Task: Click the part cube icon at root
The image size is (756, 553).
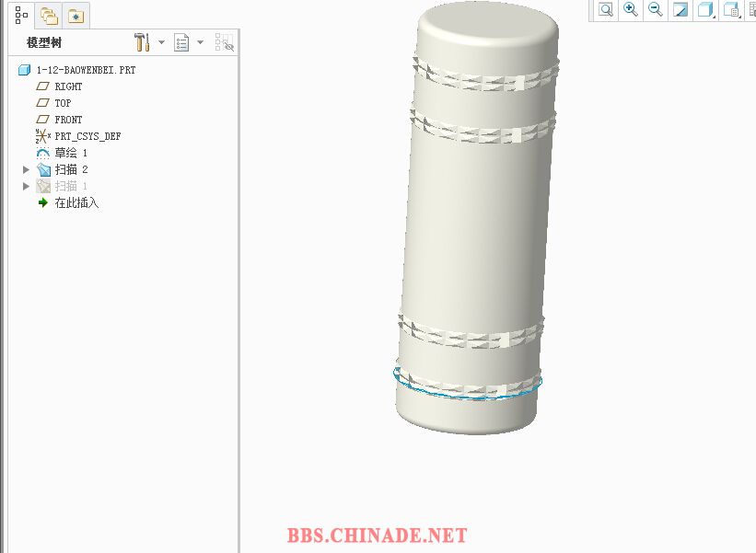Action: click(x=24, y=70)
